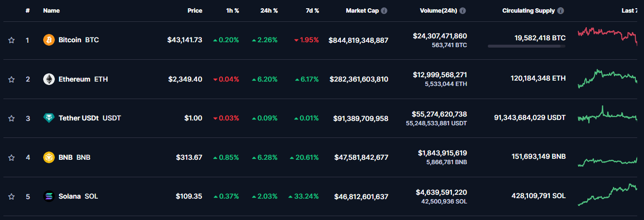Click BNB price $313.67
This screenshot has width=644, height=220.
[189, 157]
